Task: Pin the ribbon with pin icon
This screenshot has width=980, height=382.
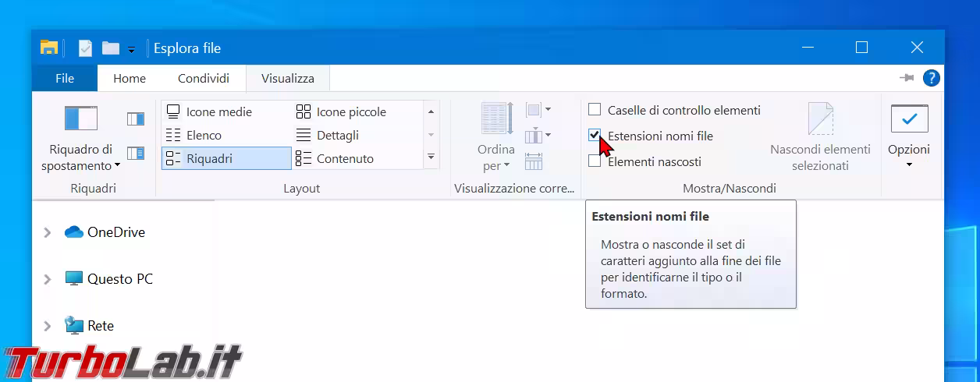Action: tap(906, 78)
